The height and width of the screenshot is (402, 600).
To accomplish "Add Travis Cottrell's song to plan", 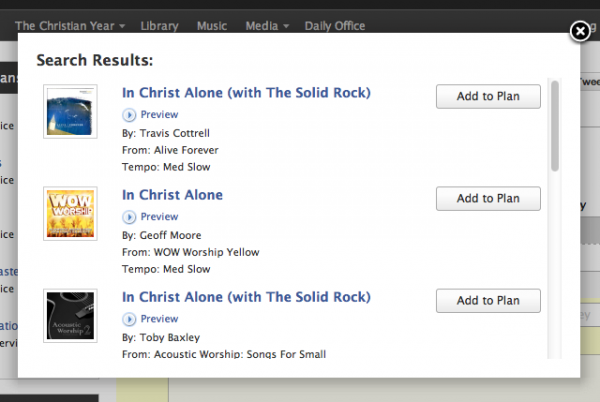I will tap(488, 96).
